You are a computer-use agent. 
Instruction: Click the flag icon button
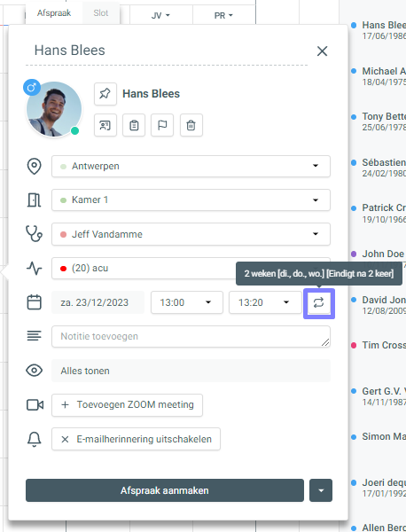[162, 125]
